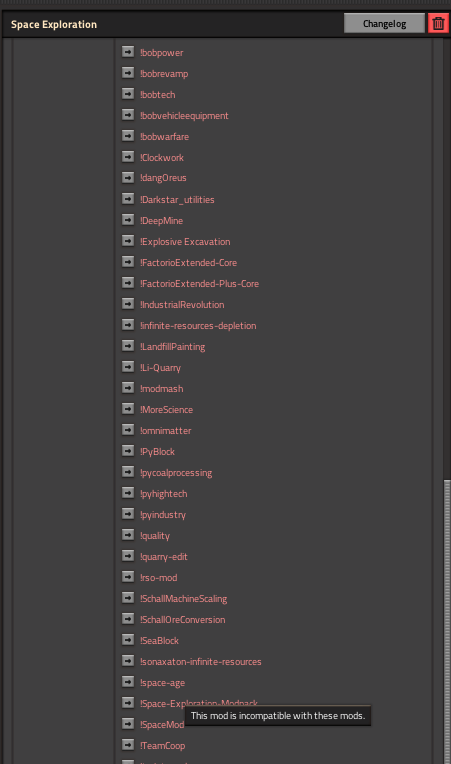
Task: Select the !SchallOreConversion mod link
Action: click(x=183, y=620)
